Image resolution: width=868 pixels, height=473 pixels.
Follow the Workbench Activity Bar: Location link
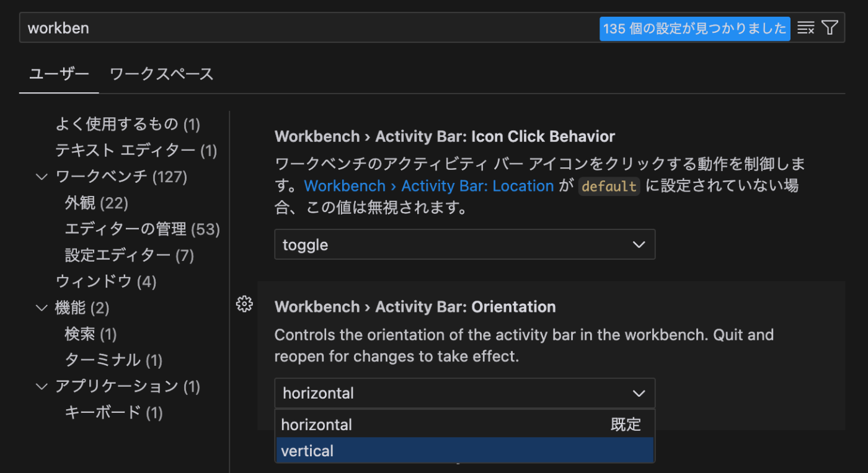(x=429, y=186)
